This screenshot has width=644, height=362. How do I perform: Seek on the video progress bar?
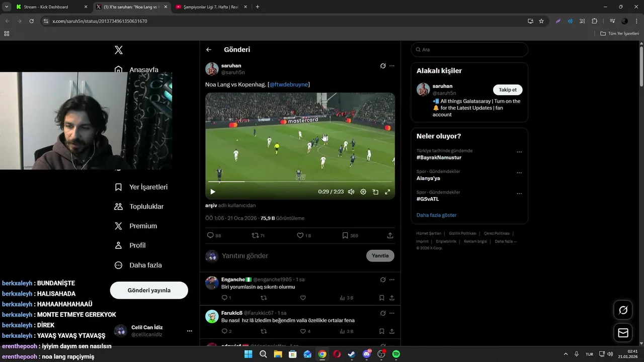coord(300,182)
